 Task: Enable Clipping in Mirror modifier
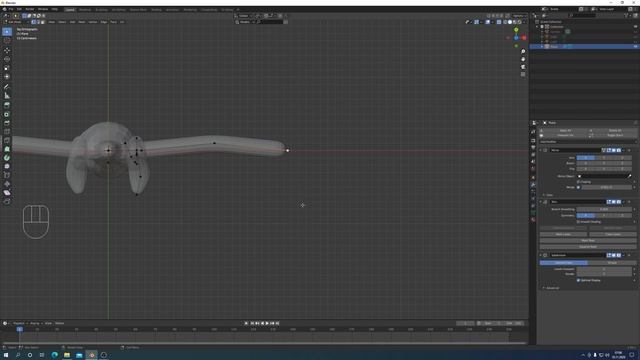(x=578, y=182)
